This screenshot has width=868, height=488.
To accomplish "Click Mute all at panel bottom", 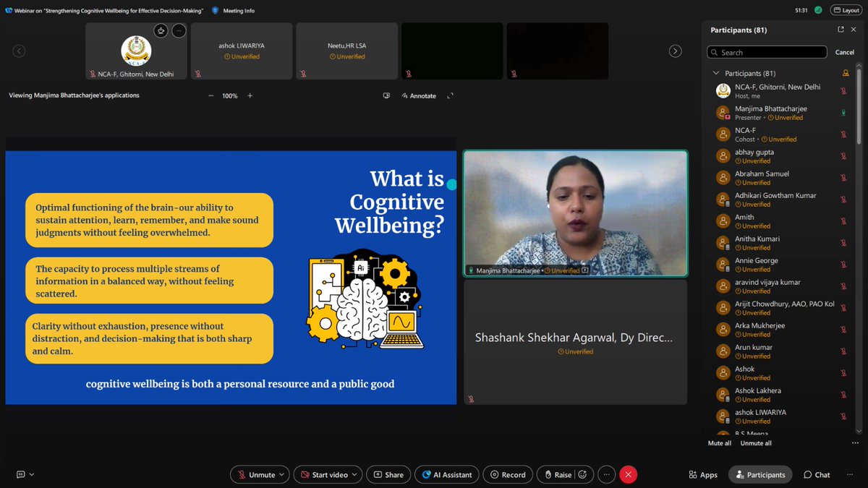I will click(719, 443).
